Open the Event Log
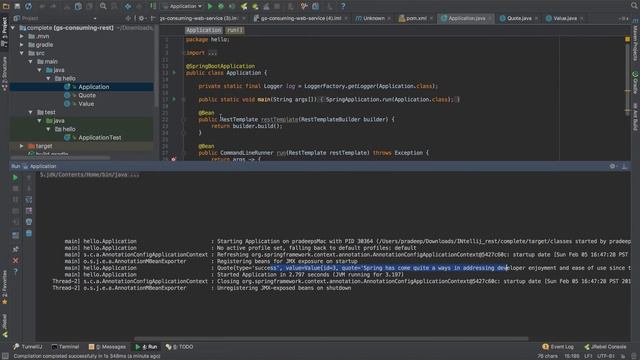 [x=558, y=347]
